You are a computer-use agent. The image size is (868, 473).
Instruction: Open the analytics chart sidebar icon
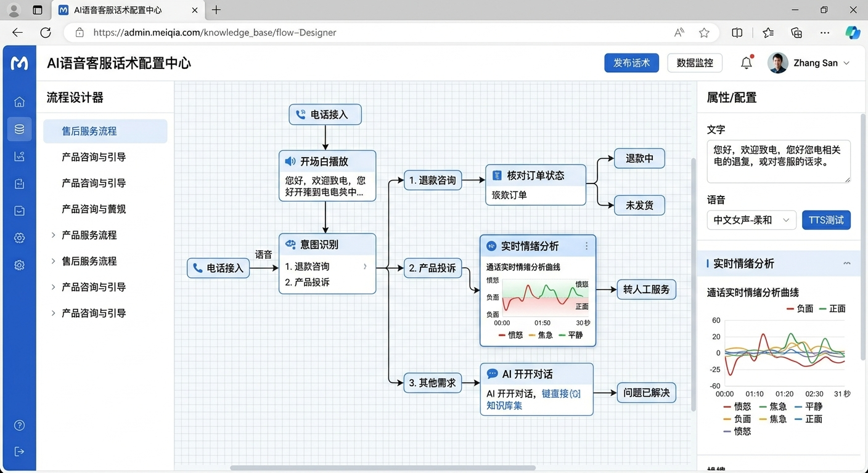(19, 156)
